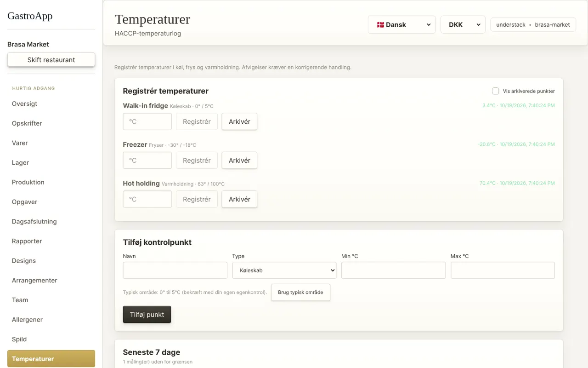Focus the Walk-in fridge °C input
The height and width of the screenshot is (368, 588).
[147, 122]
